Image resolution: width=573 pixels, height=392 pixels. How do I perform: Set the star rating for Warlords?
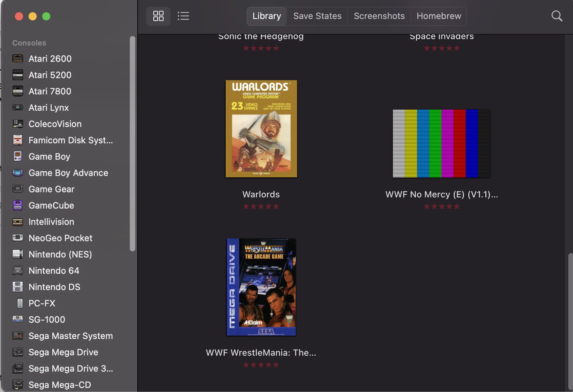tap(261, 207)
